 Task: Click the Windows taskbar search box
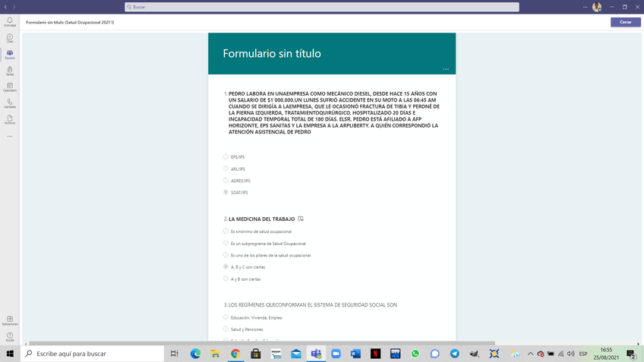pyautogui.click(x=93, y=354)
